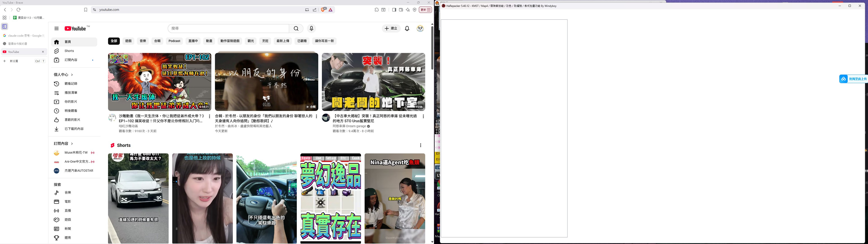Open options menu for the Shorts shelf
Screen dimensions: 868x244
[420, 145]
